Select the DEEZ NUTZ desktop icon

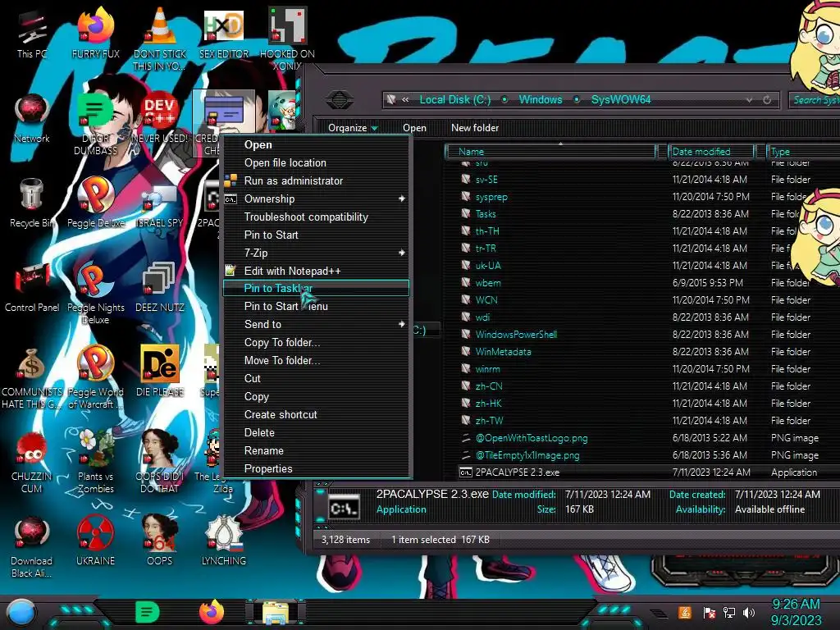(159, 287)
